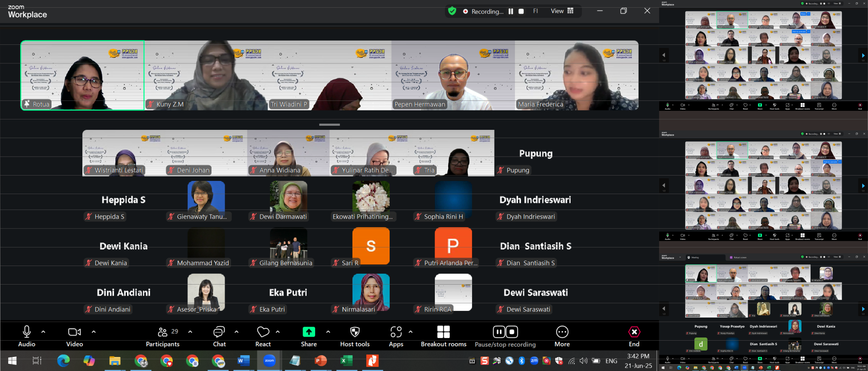This screenshot has height=371, width=868.
Task: Click previous-page arrow in top-right Zoom thumbnail
Action: [x=664, y=55]
